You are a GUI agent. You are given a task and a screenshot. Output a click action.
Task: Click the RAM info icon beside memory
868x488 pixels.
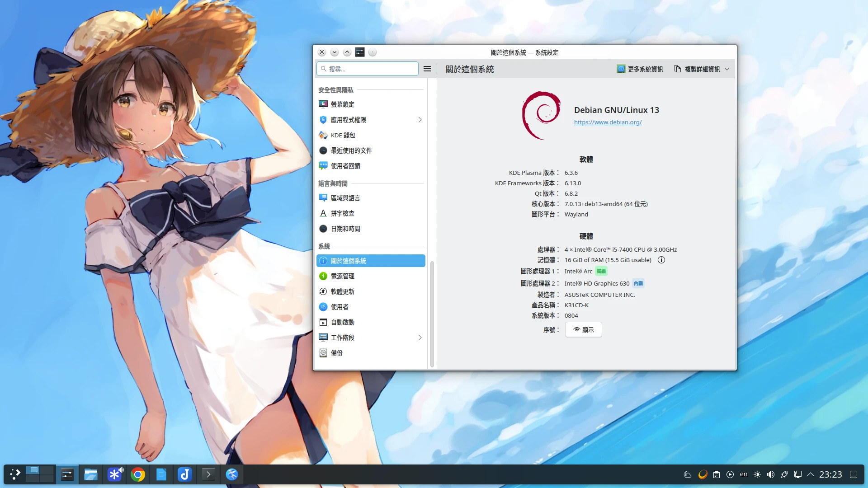[661, 260]
